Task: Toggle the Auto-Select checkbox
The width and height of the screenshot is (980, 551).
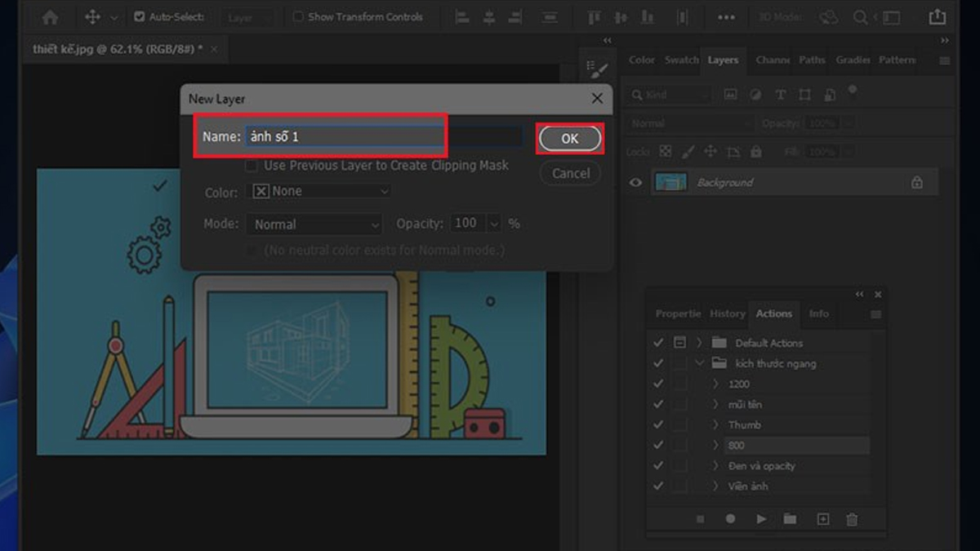Action: [x=139, y=17]
